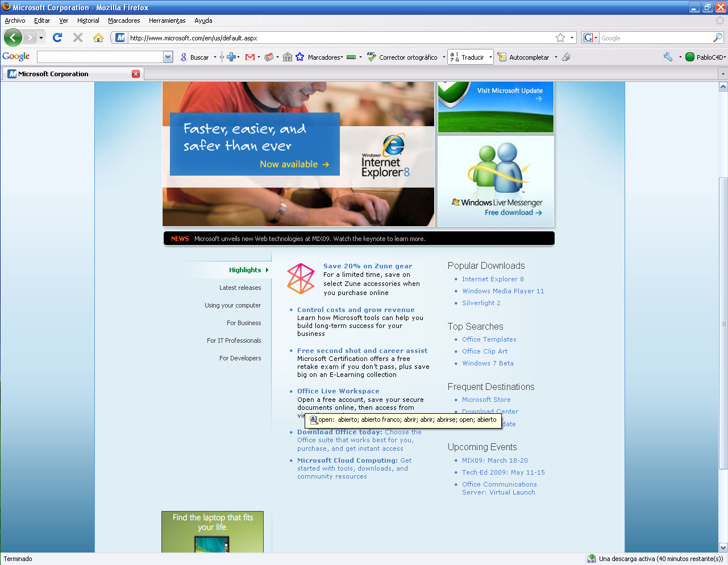Click the vertical scrollbar down arrow
728x565 pixels.
[x=723, y=547]
